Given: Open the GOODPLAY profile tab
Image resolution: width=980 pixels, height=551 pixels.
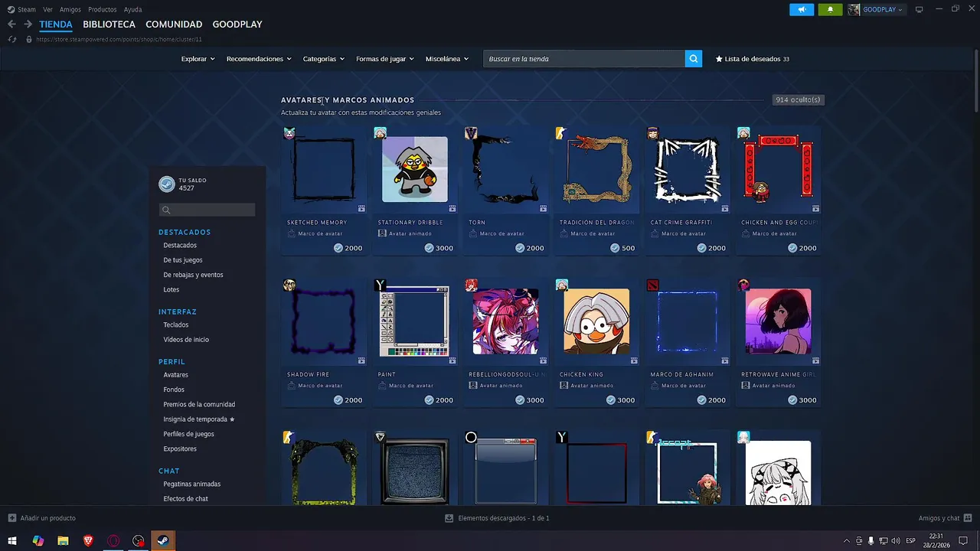Looking at the screenshot, I should click(237, 24).
